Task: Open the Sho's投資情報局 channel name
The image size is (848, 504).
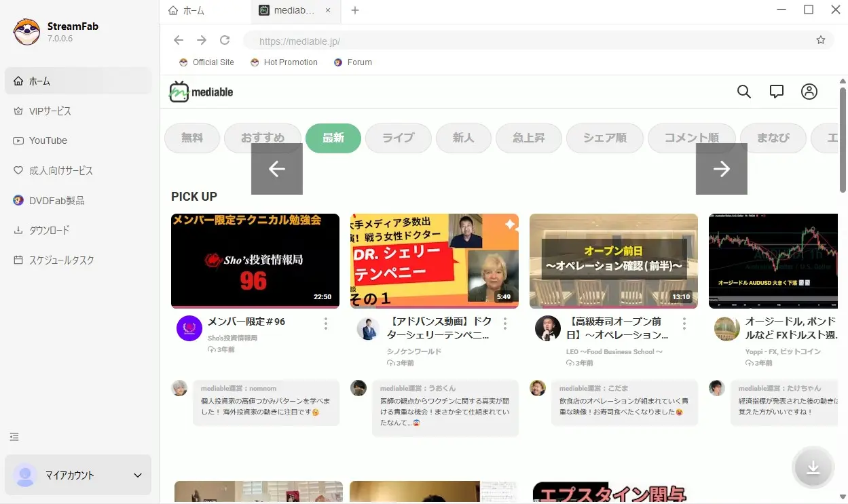Action: [232, 338]
